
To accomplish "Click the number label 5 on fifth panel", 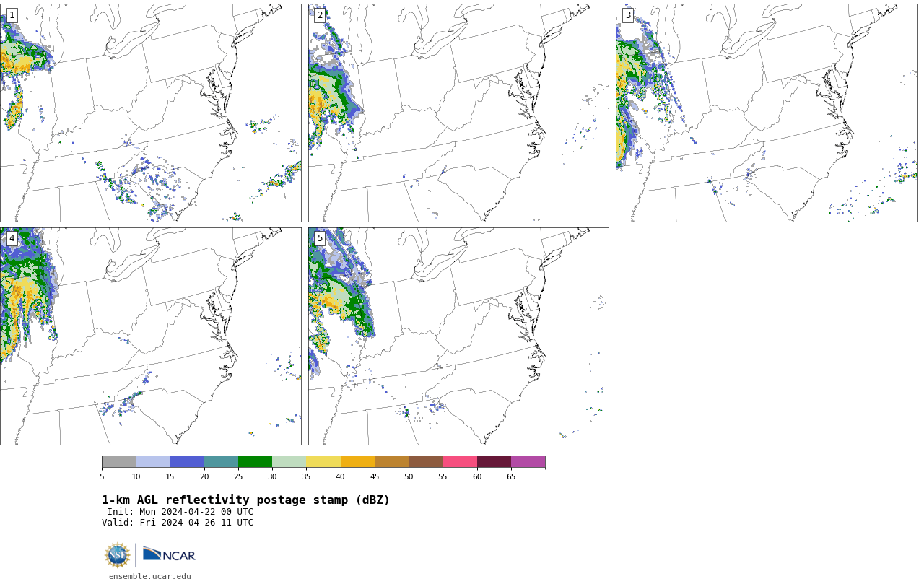I will click(320, 238).
